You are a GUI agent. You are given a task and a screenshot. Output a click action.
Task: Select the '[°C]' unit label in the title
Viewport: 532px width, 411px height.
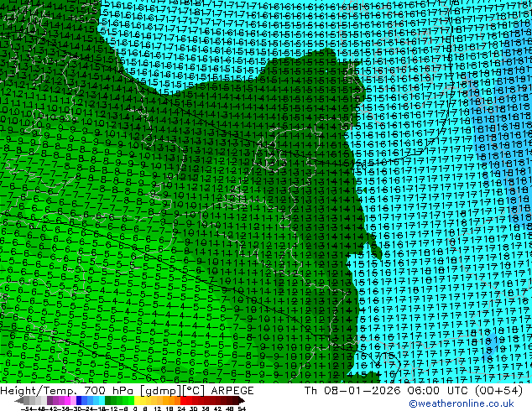[x=193, y=391]
